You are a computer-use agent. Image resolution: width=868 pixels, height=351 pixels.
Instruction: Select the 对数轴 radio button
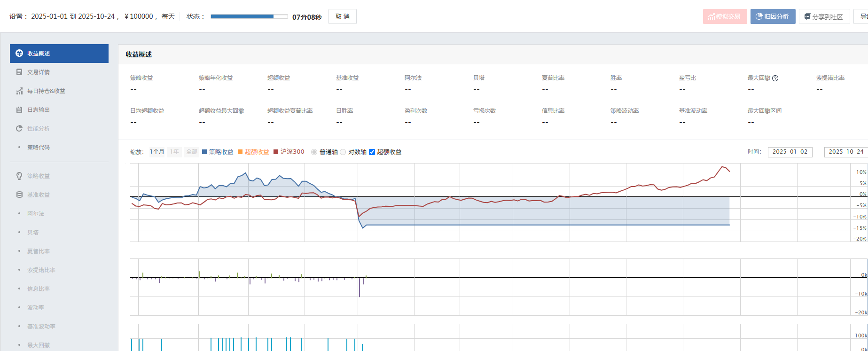(x=343, y=152)
